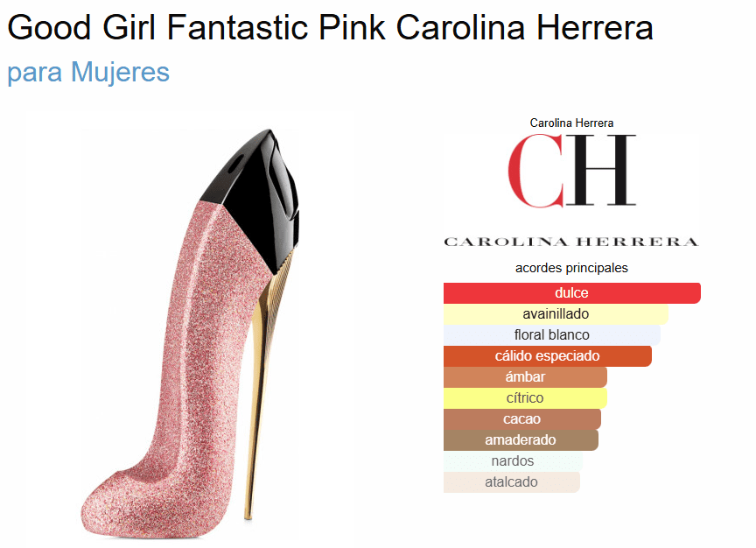
Task: Select the yellow 'cítrico' accord bar
Action: point(525,398)
